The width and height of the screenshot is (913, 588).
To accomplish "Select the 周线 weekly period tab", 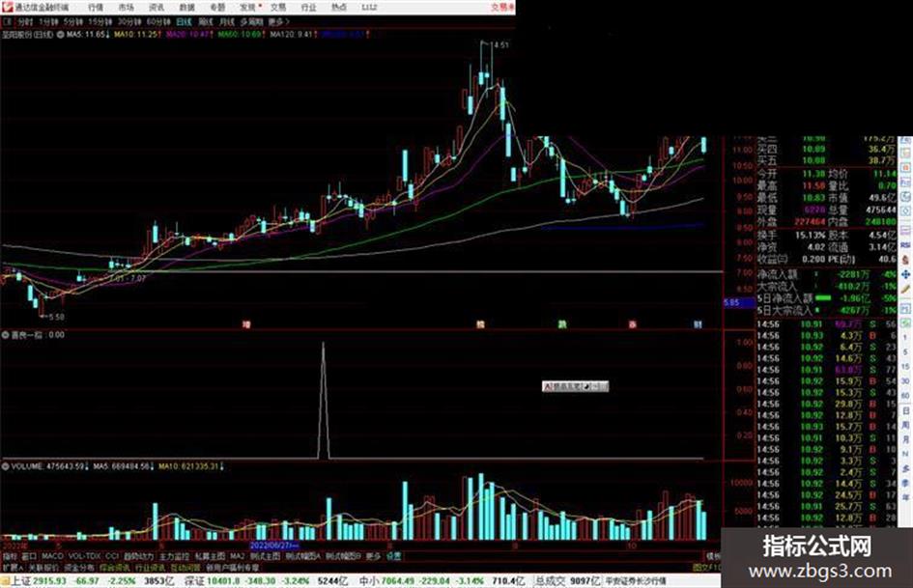I will pyautogui.click(x=206, y=21).
